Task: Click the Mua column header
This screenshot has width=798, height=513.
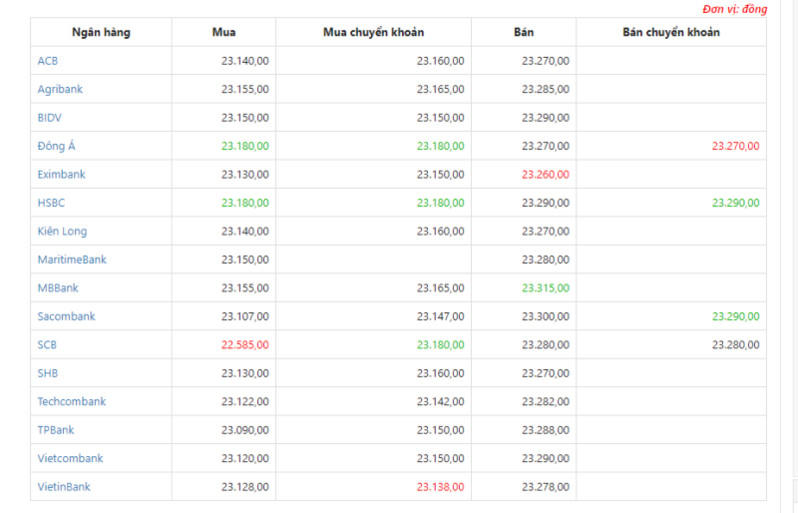Action: point(224,33)
